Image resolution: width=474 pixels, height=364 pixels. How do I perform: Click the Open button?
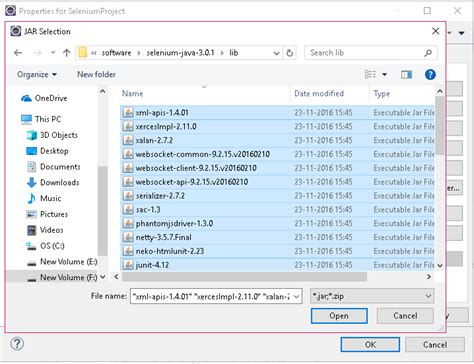[x=339, y=316]
